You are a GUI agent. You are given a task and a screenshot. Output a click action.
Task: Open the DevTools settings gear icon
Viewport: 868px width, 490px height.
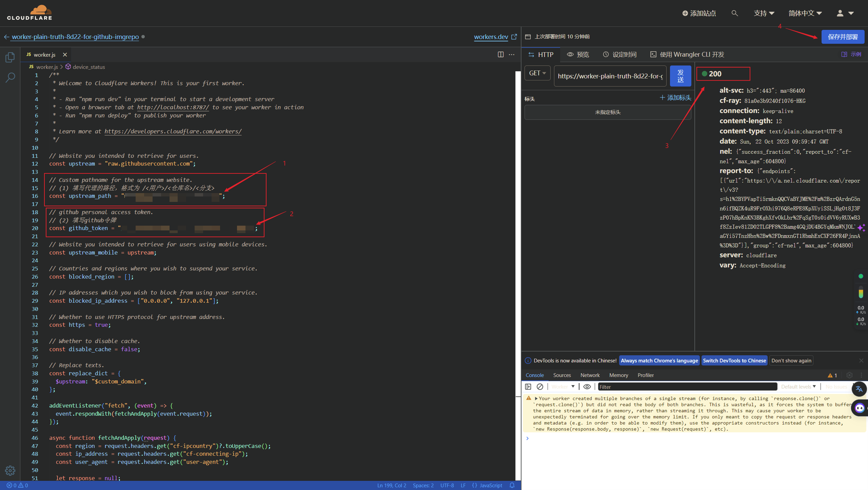(x=849, y=375)
